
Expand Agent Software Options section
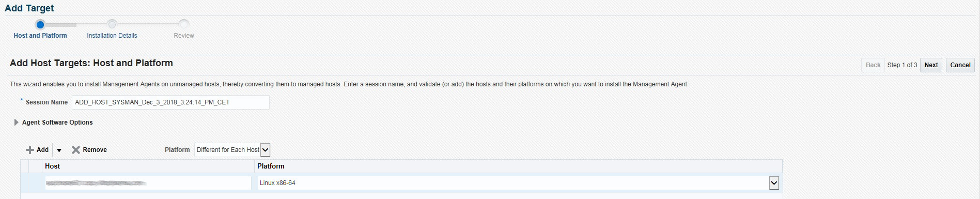coord(16,123)
